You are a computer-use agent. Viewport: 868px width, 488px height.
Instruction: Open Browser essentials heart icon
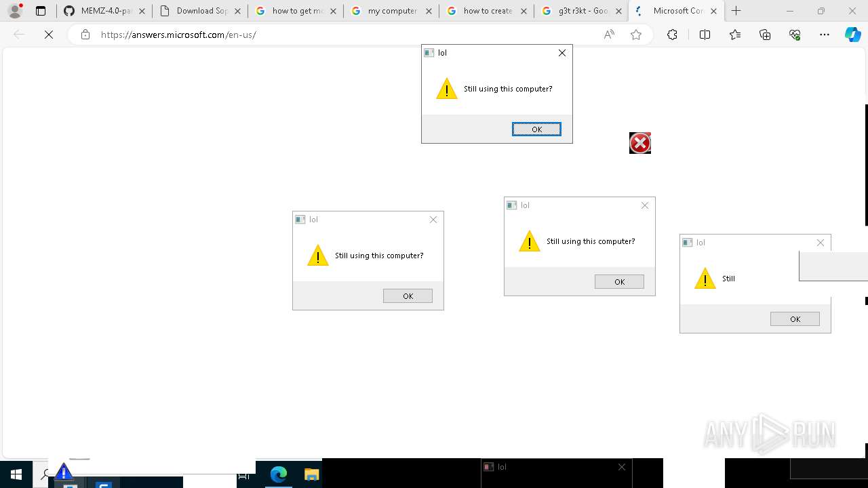[795, 35]
